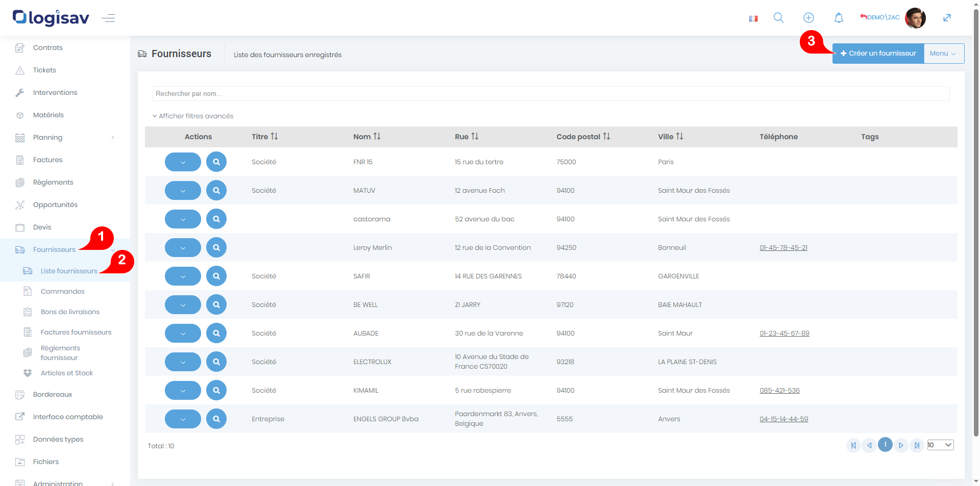Open actions dropdown for KIMAMIL row
Image resolution: width=980 pixels, height=486 pixels.
(183, 391)
